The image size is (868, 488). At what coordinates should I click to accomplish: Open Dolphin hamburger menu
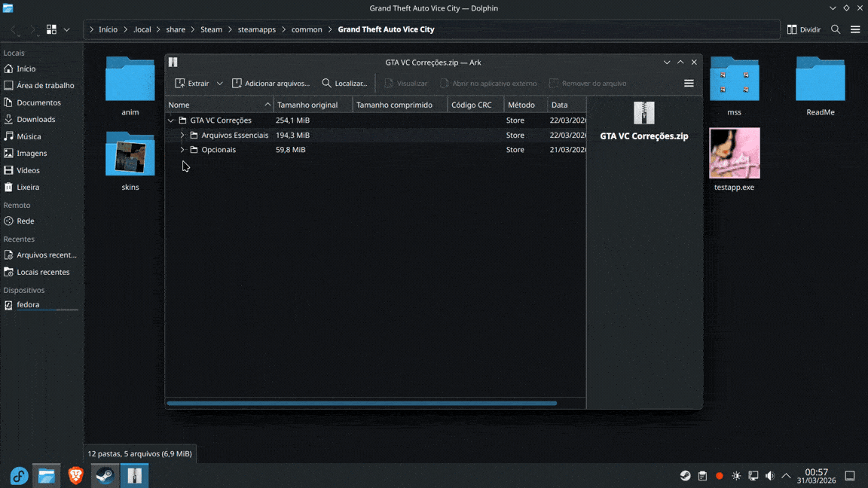(855, 29)
